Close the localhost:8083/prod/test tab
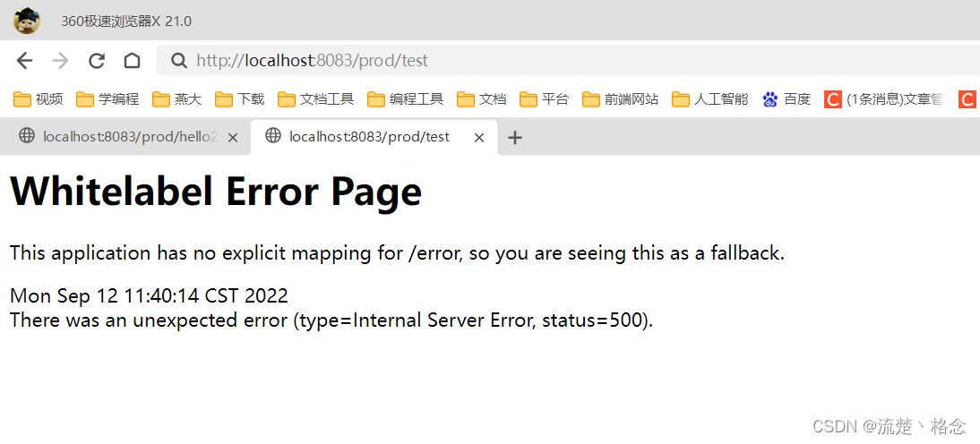 (479, 138)
